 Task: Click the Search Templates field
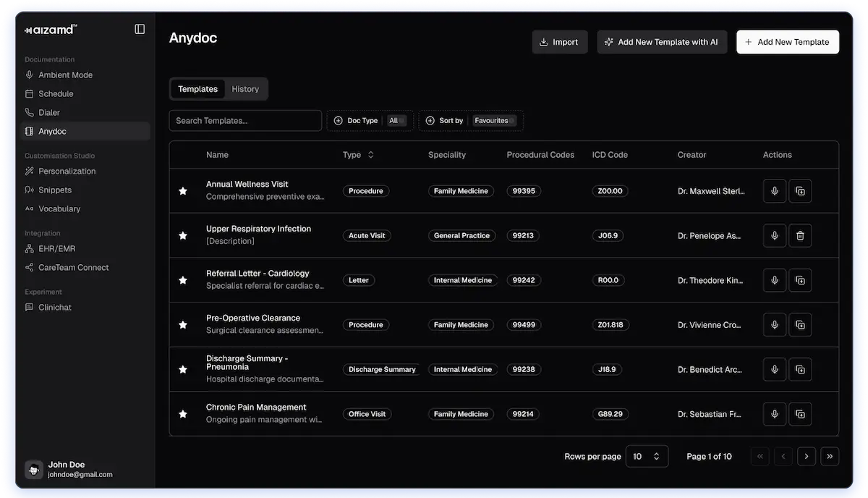coord(245,121)
